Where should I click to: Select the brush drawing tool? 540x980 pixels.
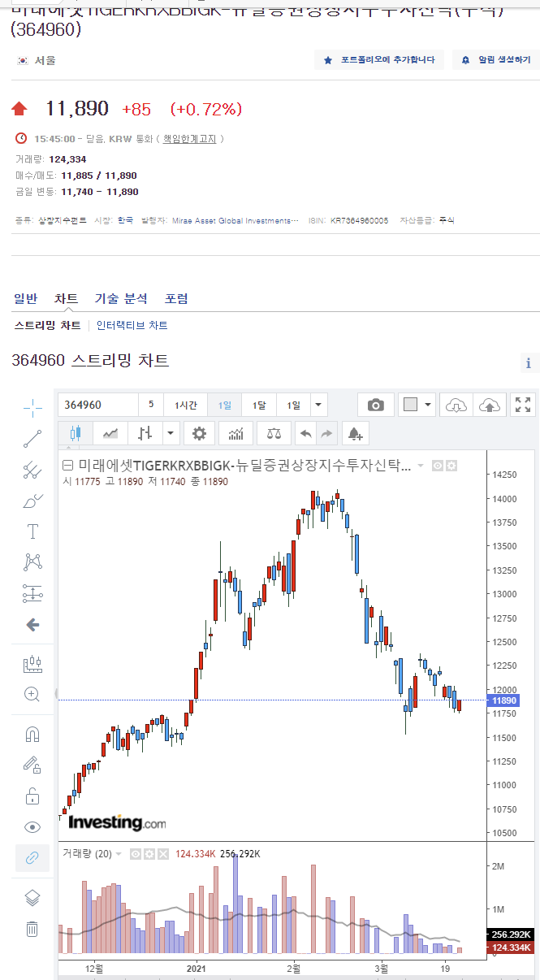pyautogui.click(x=32, y=501)
